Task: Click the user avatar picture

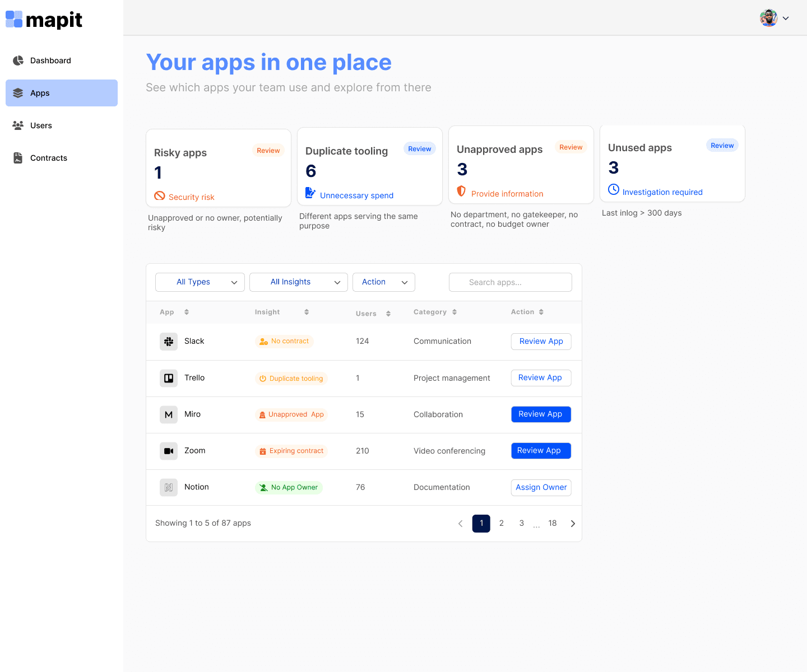Action: click(x=769, y=18)
